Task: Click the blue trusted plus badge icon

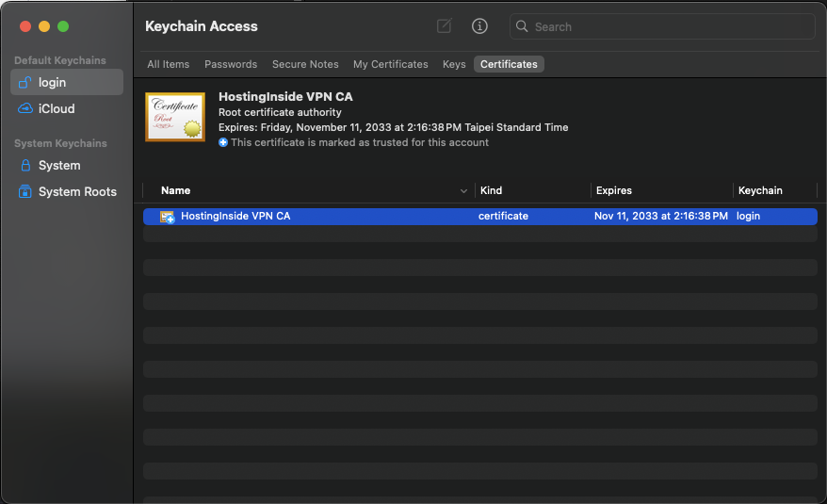Action: point(223,142)
